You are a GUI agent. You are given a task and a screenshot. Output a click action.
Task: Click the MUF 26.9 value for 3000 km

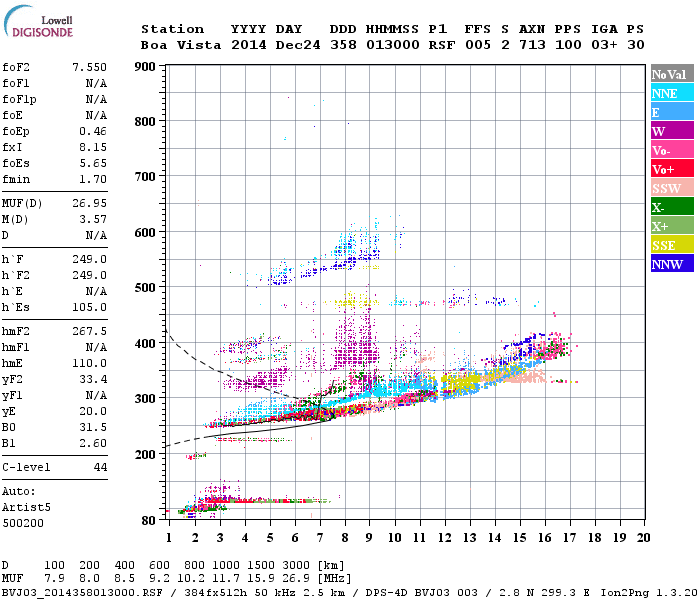tap(296, 579)
